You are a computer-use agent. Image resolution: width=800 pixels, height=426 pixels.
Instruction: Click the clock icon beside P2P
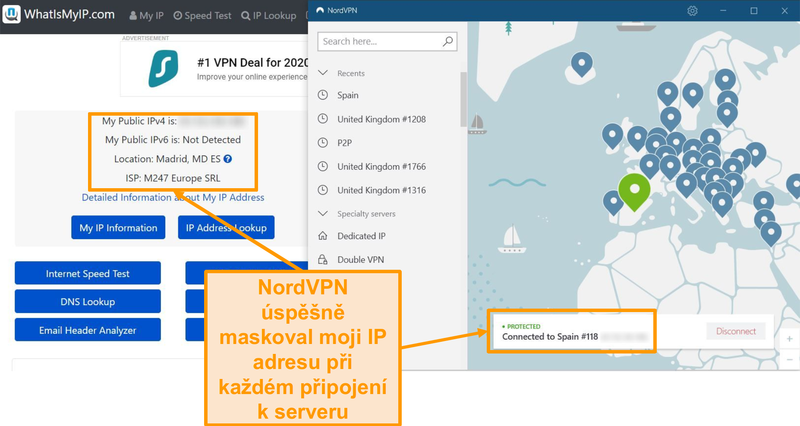(x=322, y=143)
